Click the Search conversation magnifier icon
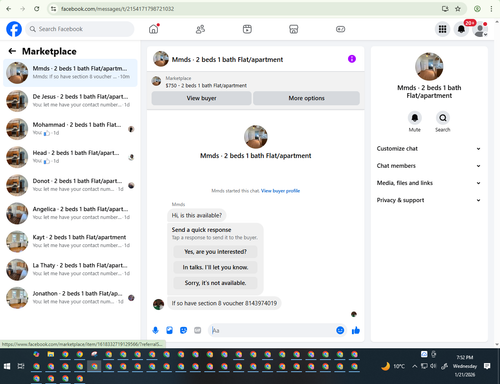This screenshot has width=500, height=384. pos(443,118)
